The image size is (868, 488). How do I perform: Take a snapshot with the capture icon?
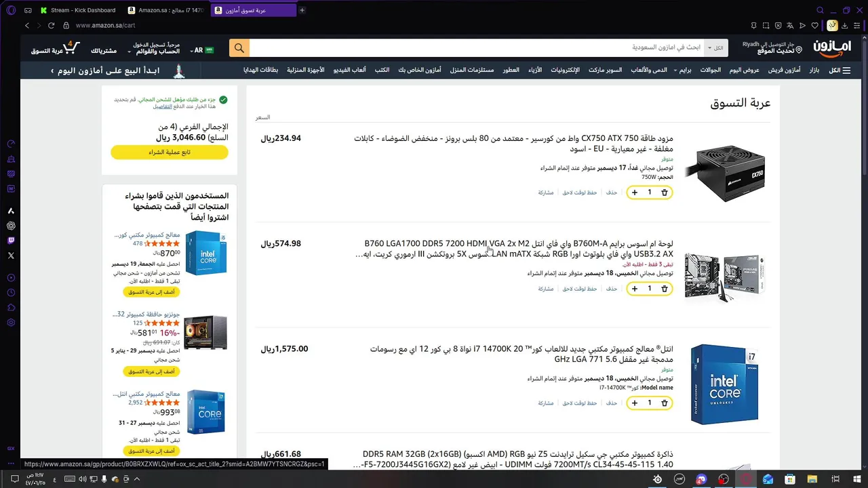coord(765,25)
